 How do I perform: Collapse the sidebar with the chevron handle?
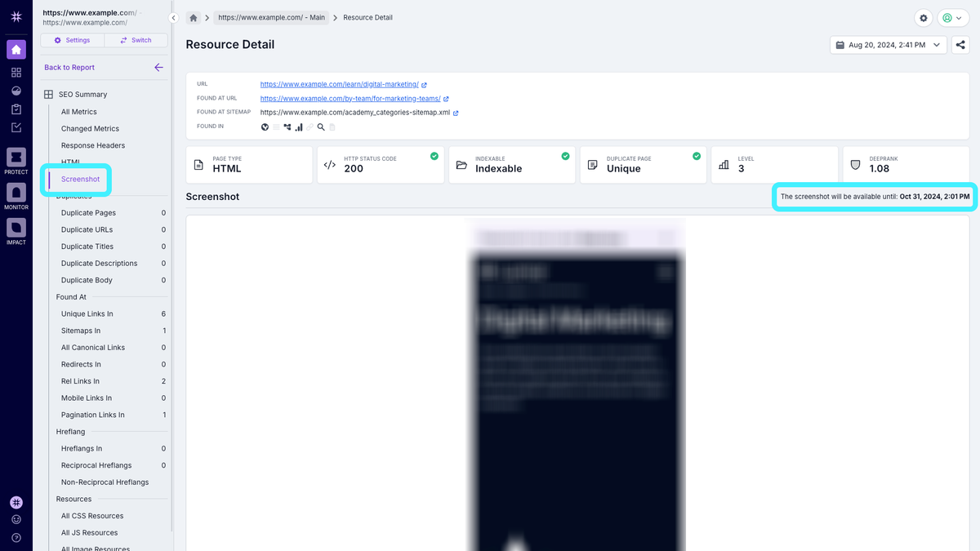(x=173, y=18)
